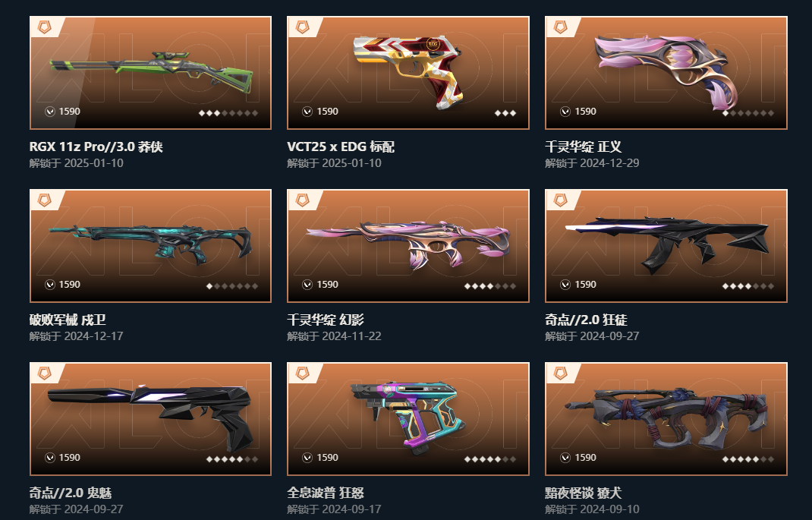812x520 pixels.
Task: Select the black 奇点//2.0 鬼魅 pistol image
Action: point(151,417)
